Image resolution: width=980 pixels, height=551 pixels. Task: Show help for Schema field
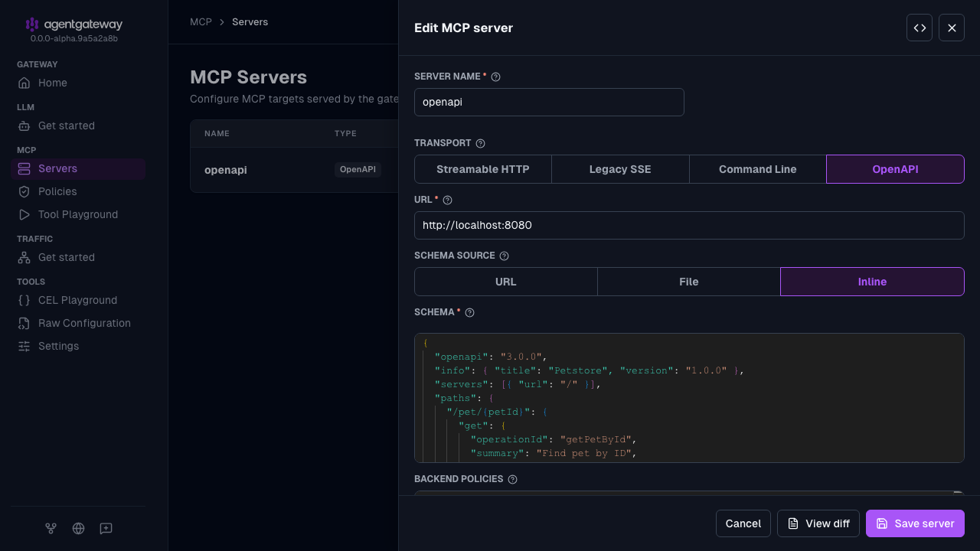pyautogui.click(x=470, y=312)
